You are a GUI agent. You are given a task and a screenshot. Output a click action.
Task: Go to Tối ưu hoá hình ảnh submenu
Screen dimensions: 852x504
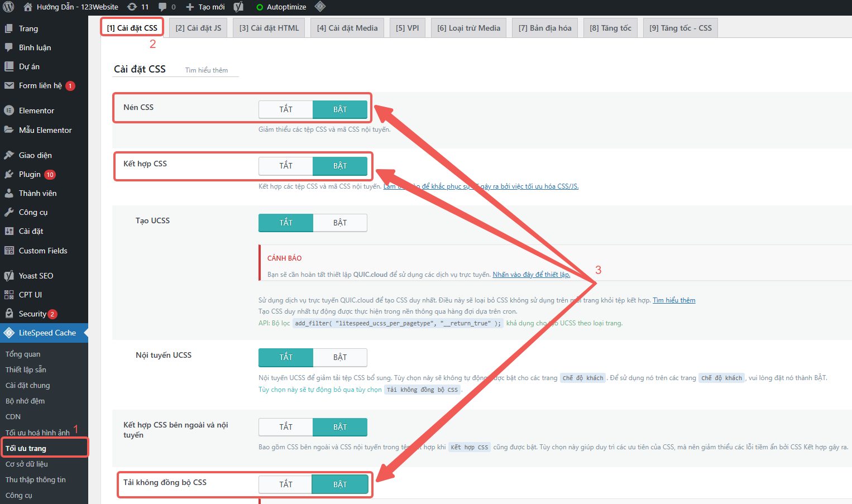point(37,433)
